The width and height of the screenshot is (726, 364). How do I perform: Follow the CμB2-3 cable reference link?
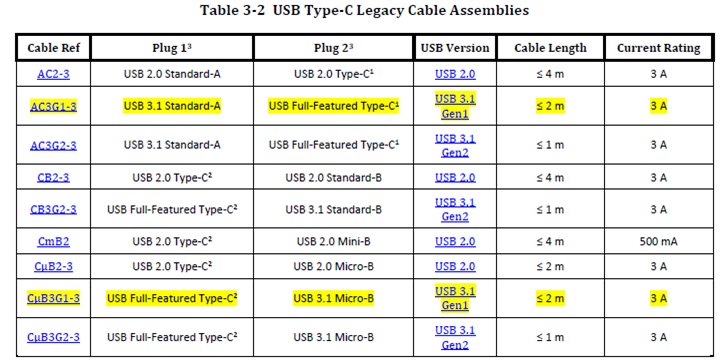53,266
